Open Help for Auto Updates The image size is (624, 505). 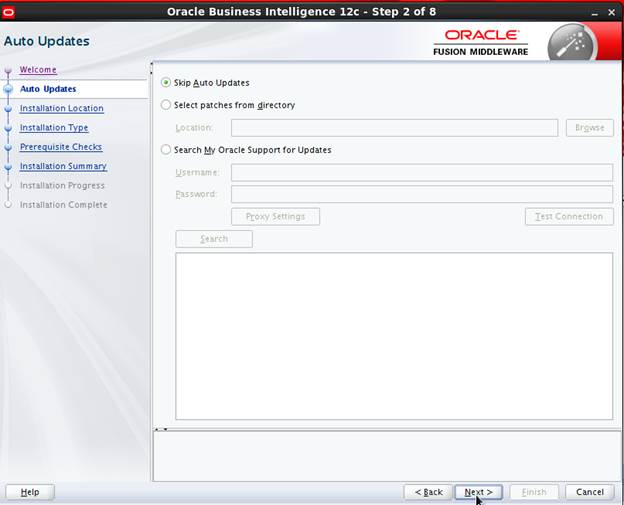(30, 492)
